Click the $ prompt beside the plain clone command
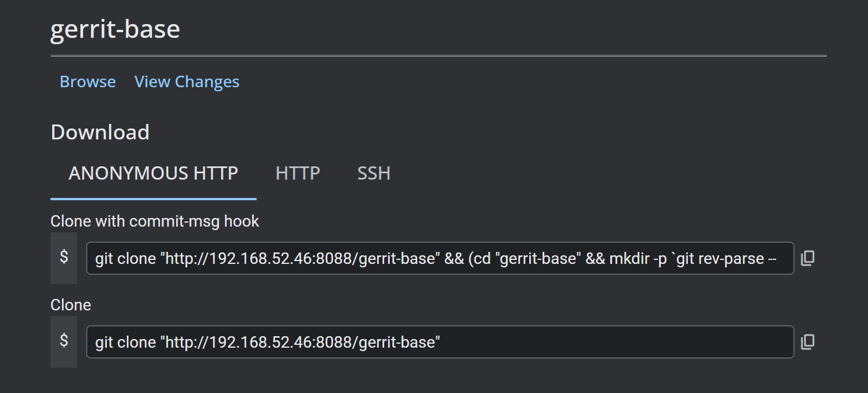 (x=64, y=341)
